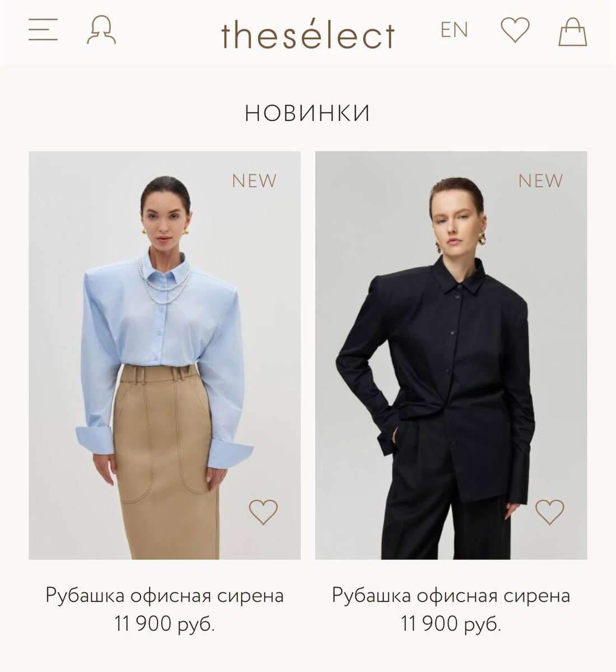Click NEW badge on black shirt card
The width and height of the screenshot is (616, 672).
point(540,181)
